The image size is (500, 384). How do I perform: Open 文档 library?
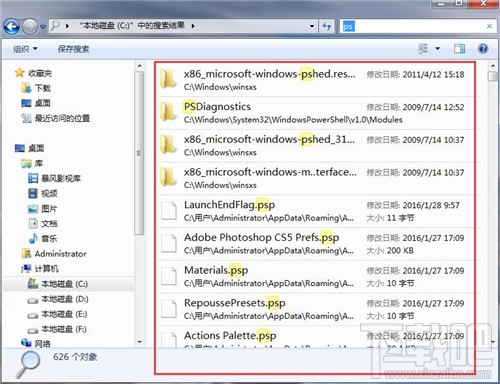pyautogui.click(x=43, y=223)
